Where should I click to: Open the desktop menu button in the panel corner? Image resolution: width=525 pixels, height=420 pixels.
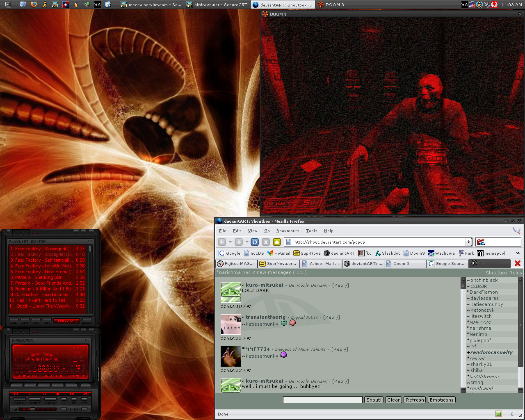click(x=7, y=5)
